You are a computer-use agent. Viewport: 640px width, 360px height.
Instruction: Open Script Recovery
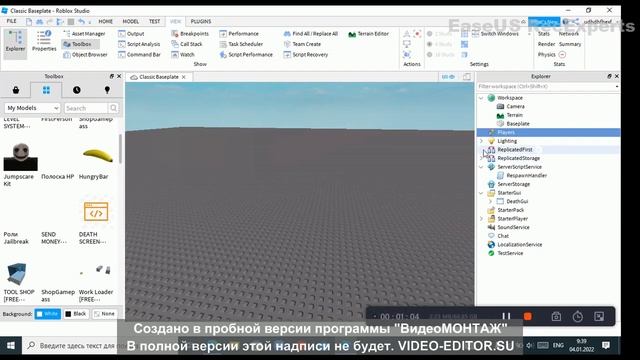tap(306, 55)
